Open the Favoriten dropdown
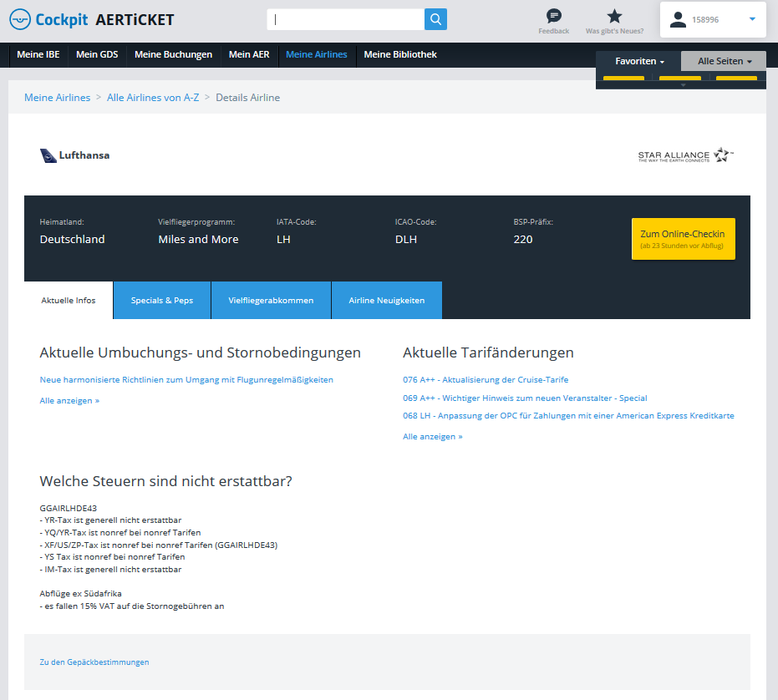The width and height of the screenshot is (778, 700). click(x=639, y=61)
